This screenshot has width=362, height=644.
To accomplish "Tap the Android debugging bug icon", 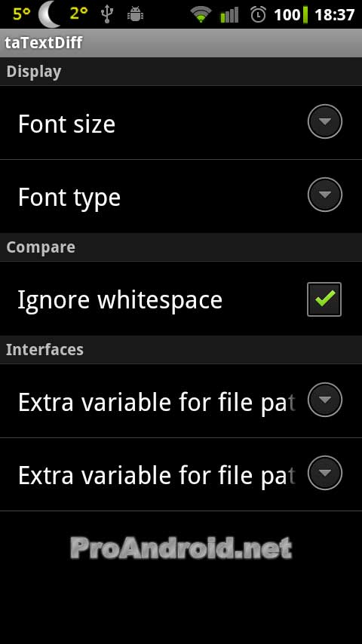I will 135,15.
